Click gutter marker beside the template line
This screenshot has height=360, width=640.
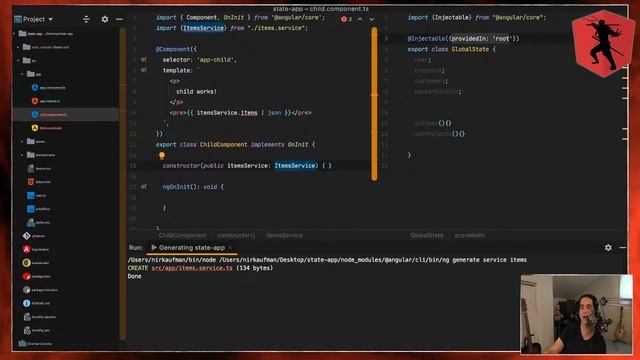coord(144,70)
